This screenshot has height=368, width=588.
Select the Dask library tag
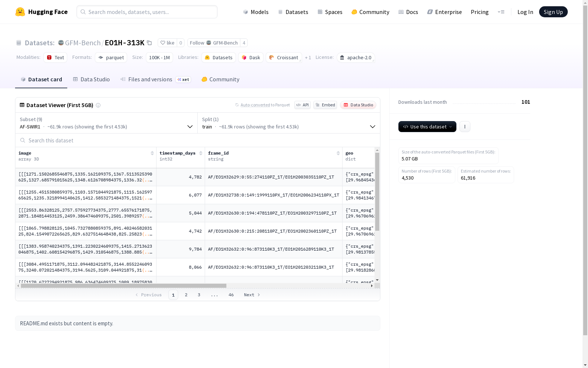pyautogui.click(x=251, y=57)
